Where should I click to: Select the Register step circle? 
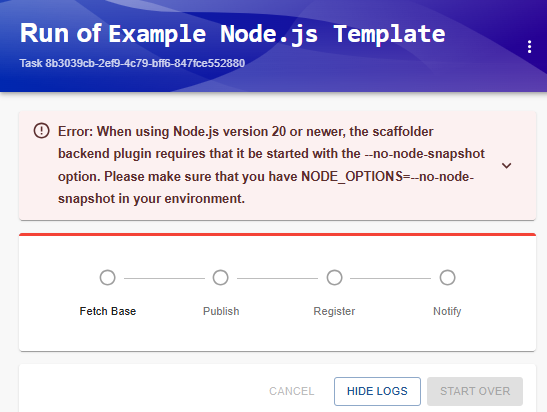pos(334,278)
